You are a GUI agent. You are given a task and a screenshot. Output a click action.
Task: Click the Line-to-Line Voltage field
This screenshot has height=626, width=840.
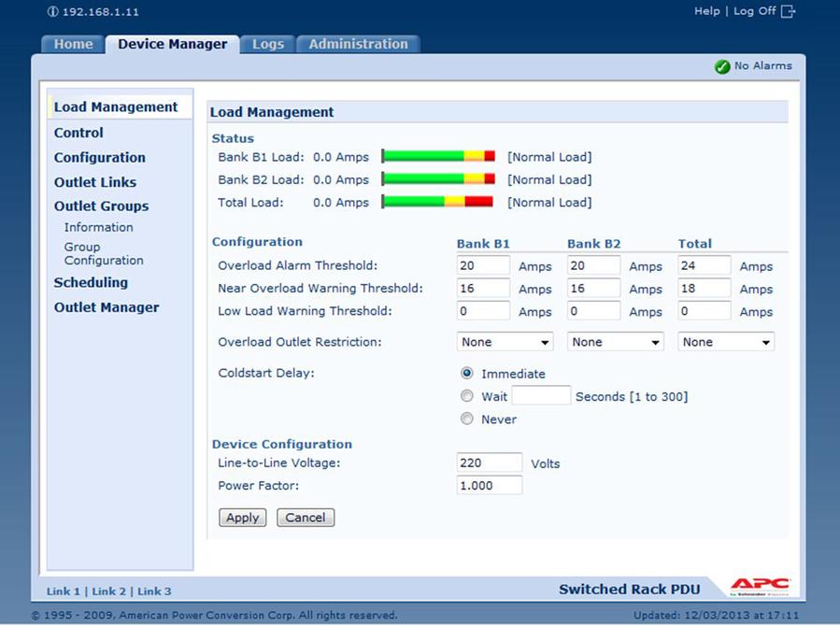tap(489, 462)
